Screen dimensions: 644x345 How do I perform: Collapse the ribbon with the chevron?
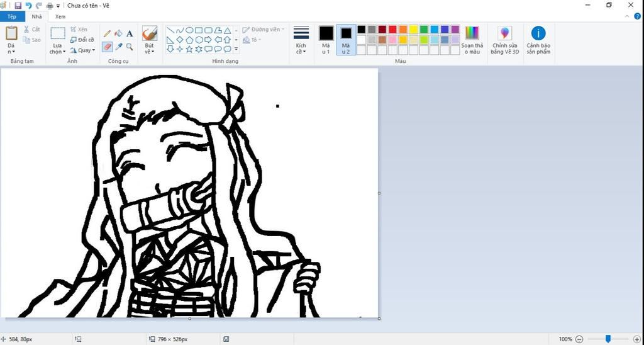pos(627,16)
